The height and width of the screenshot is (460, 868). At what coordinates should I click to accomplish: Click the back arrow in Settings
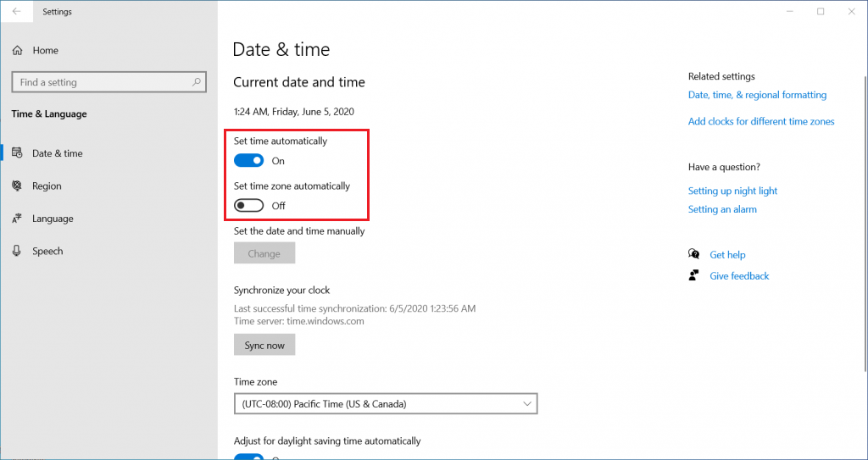click(17, 12)
